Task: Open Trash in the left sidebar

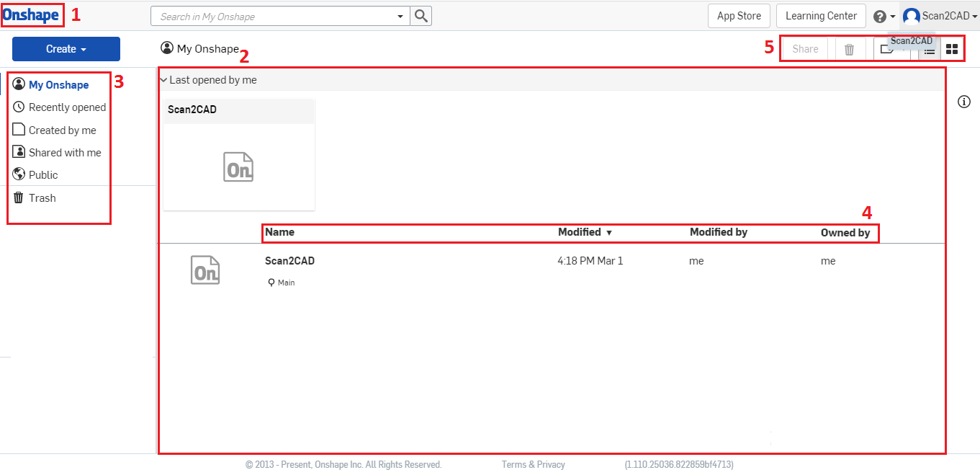Action: point(42,197)
